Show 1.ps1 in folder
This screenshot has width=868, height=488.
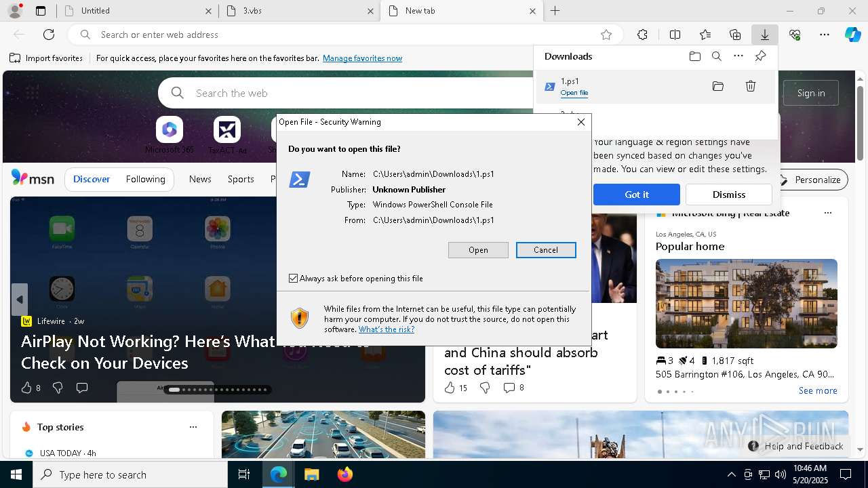point(718,86)
